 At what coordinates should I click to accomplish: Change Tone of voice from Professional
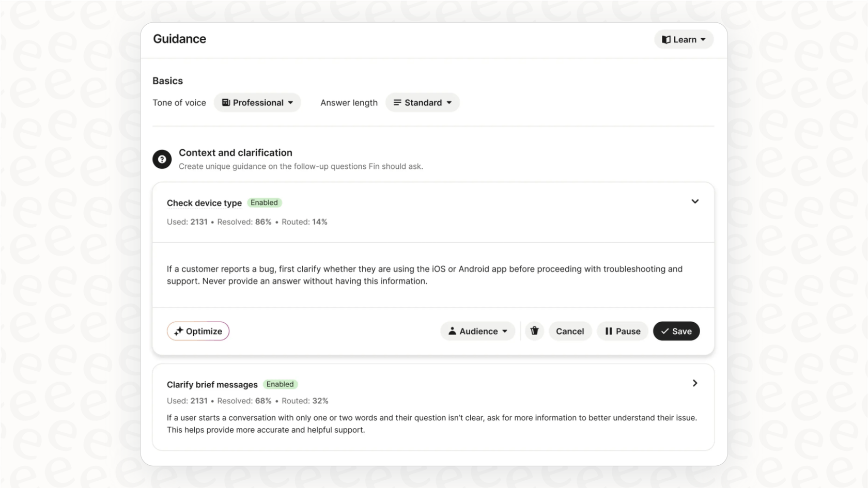click(257, 103)
